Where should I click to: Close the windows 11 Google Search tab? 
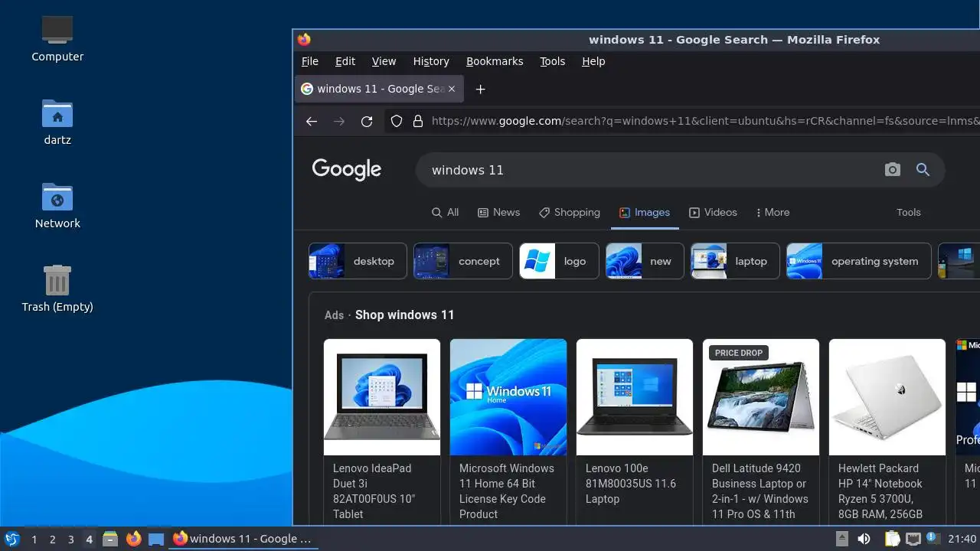pyautogui.click(x=452, y=89)
